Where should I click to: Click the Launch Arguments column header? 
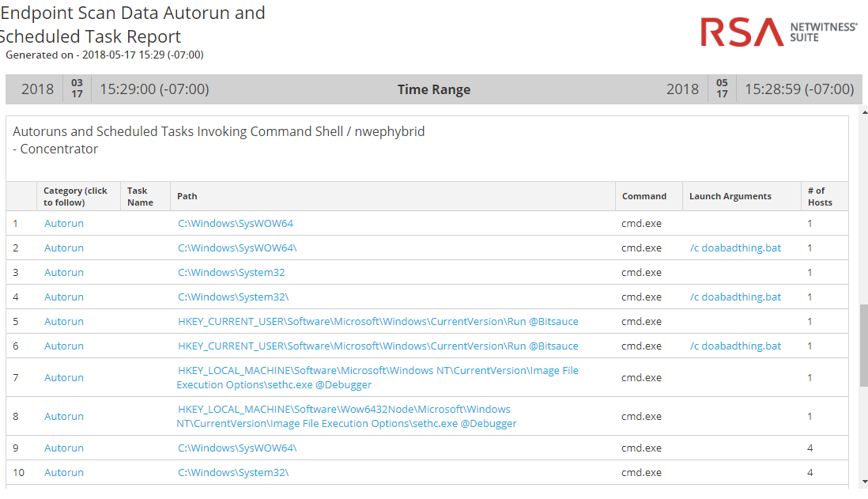pyautogui.click(x=730, y=196)
